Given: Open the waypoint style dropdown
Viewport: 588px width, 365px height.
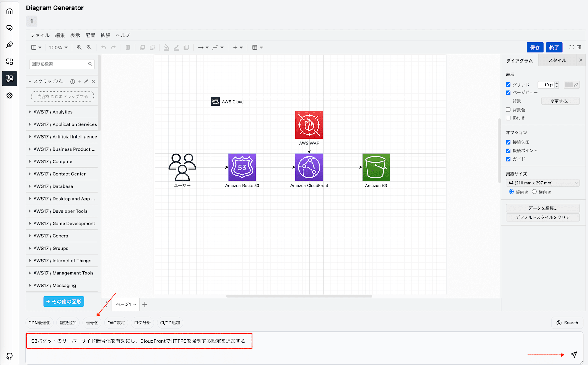Looking at the screenshot, I should 218,47.
